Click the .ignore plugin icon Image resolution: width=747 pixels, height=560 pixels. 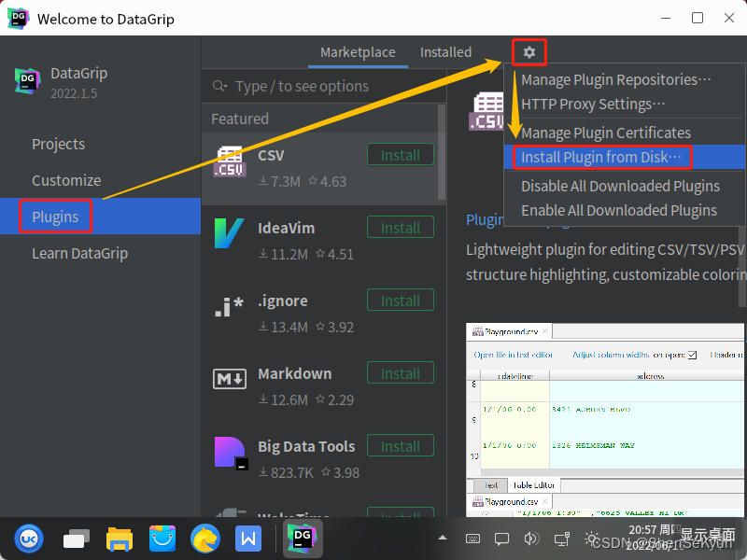[232, 300]
